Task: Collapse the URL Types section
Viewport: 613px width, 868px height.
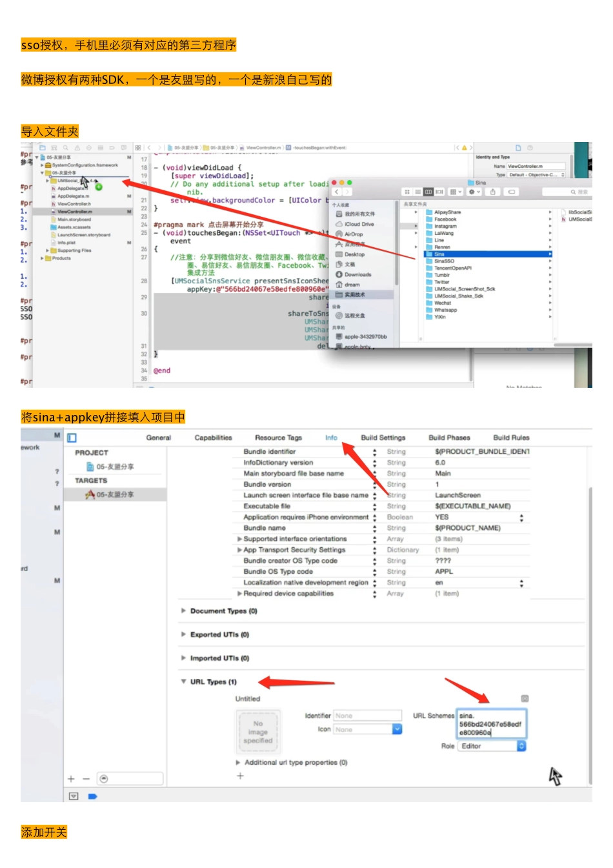Action: pyautogui.click(x=183, y=681)
